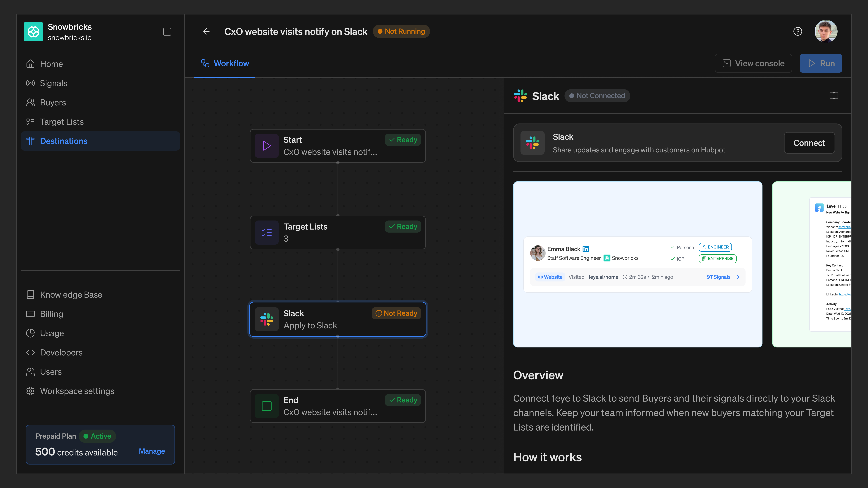Click the Target Lists node checklist icon

267,233
